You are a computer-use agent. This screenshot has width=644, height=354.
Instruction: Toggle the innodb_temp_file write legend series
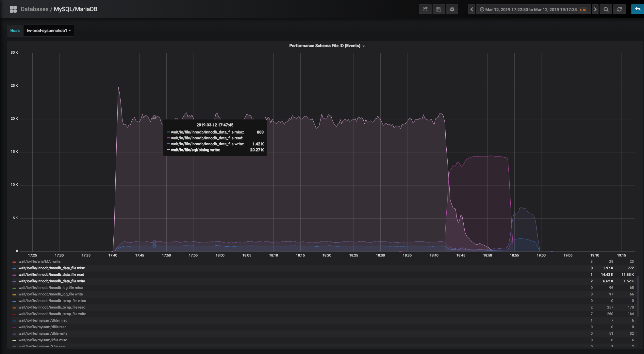point(52,314)
